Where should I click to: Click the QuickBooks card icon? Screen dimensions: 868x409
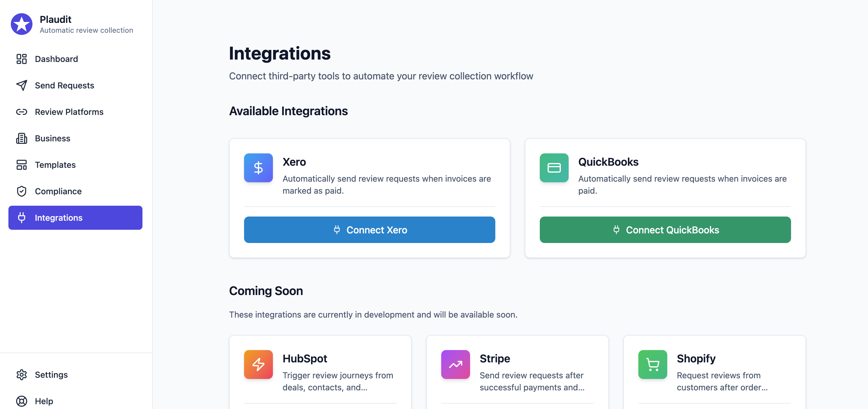[554, 168]
